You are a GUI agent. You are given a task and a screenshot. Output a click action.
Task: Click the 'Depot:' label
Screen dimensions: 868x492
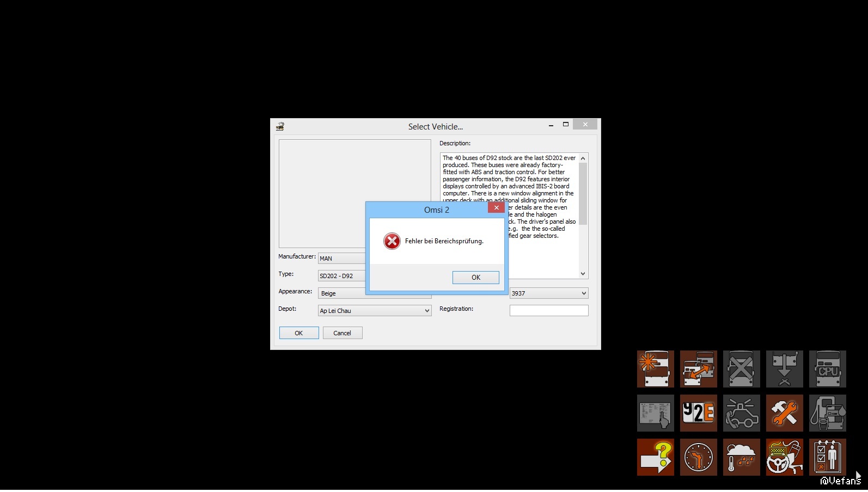tap(288, 309)
